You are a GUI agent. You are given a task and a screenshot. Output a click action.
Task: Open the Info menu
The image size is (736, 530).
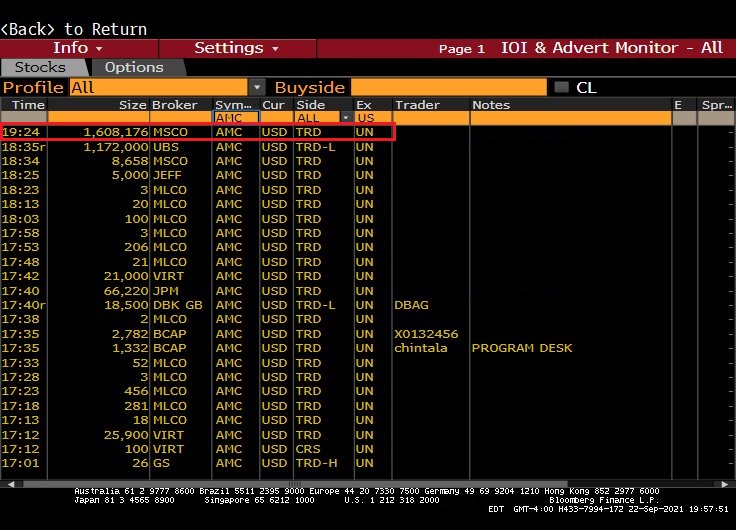78,48
